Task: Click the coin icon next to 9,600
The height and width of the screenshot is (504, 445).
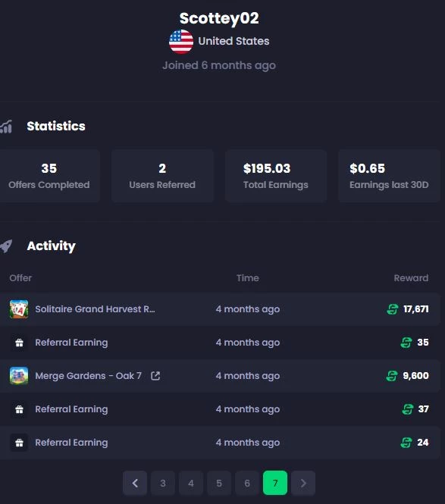Action: 392,376
